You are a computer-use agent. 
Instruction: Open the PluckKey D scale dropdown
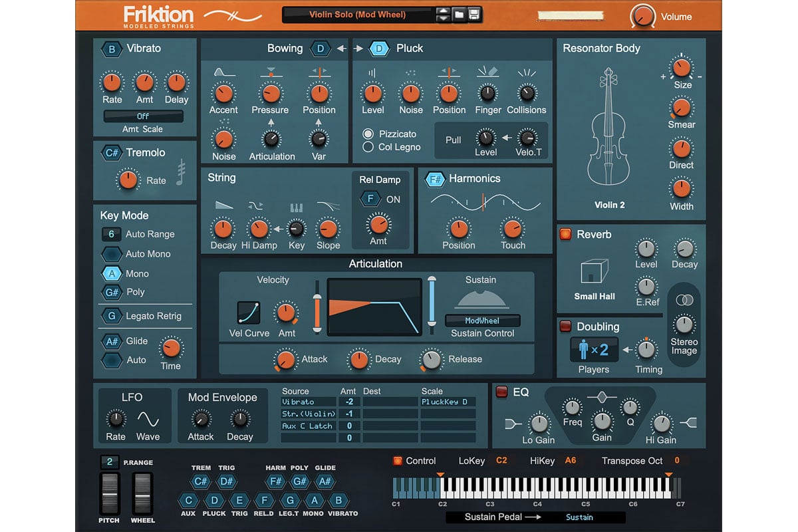coord(448,402)
